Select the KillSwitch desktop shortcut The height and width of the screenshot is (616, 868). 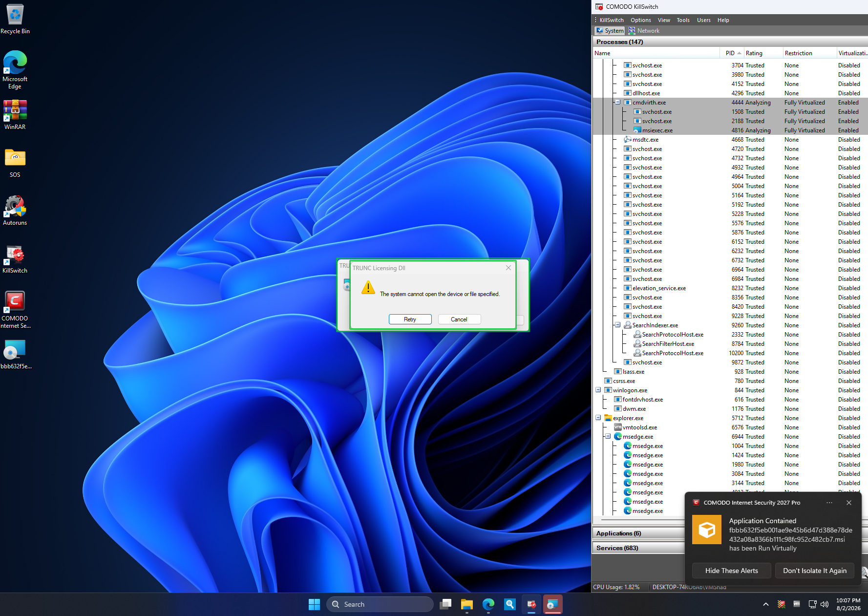15,259
